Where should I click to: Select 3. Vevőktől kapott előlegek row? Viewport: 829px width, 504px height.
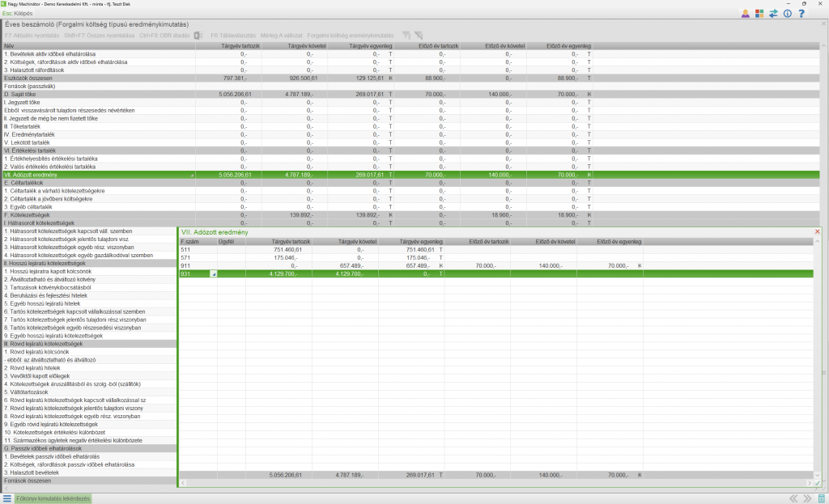tap(89, 376)
